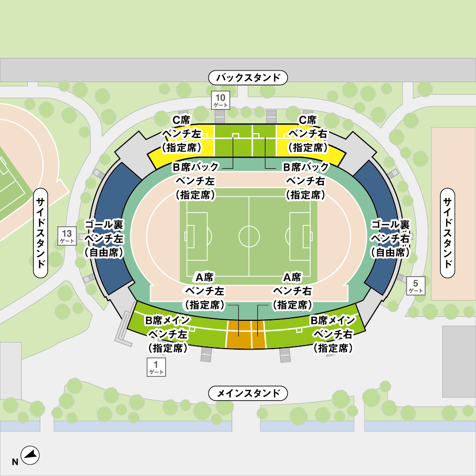Click the gate 5 marker

click(x=416, y=286)
